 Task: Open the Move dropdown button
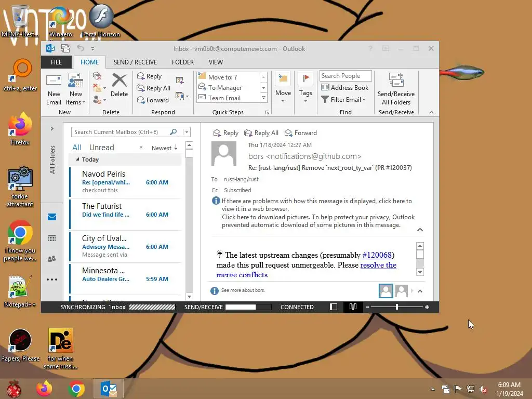pyautogui.click(x=283, y=87)
